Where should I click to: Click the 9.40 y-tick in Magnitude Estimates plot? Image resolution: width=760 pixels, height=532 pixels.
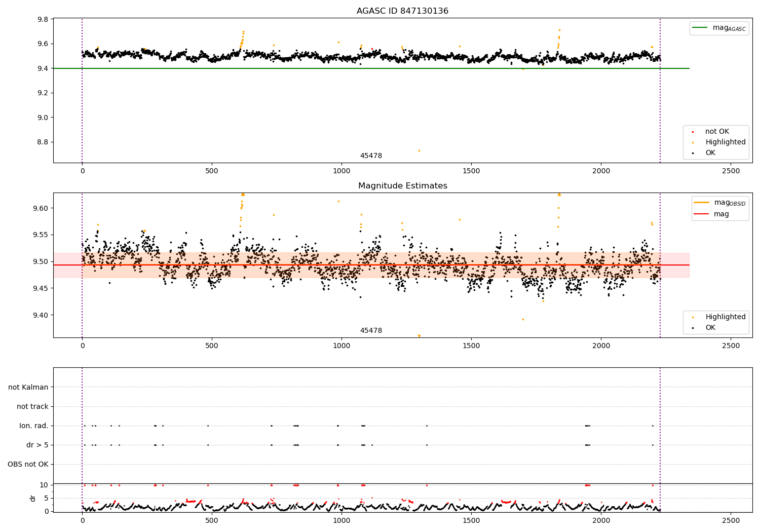point(41,315)
